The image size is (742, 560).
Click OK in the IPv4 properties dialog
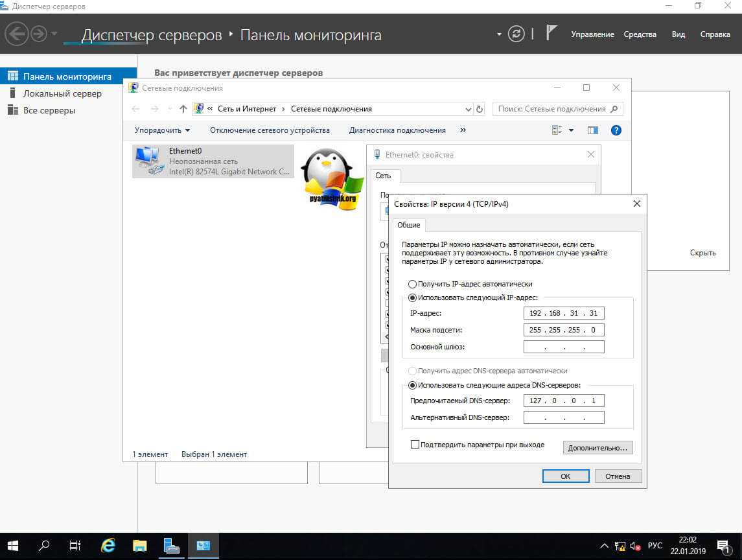coord(565,476)
